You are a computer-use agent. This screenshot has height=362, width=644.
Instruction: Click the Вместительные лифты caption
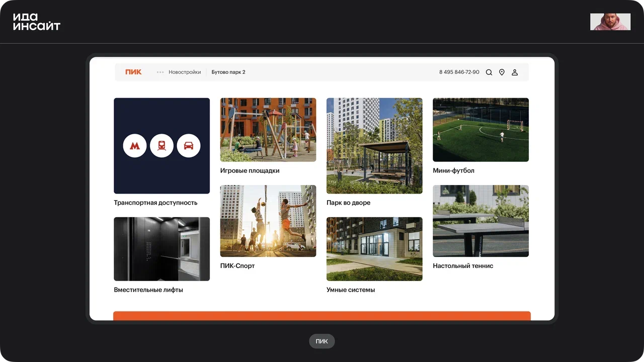pos(148,290)
